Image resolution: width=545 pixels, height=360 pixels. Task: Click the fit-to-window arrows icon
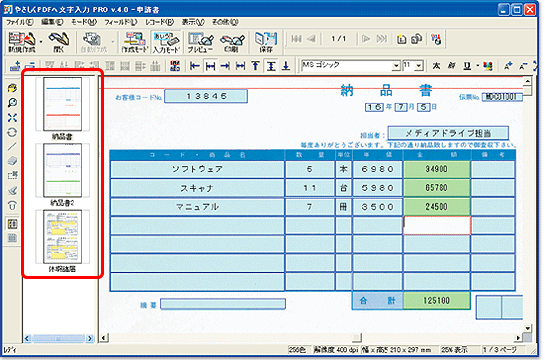12,117
